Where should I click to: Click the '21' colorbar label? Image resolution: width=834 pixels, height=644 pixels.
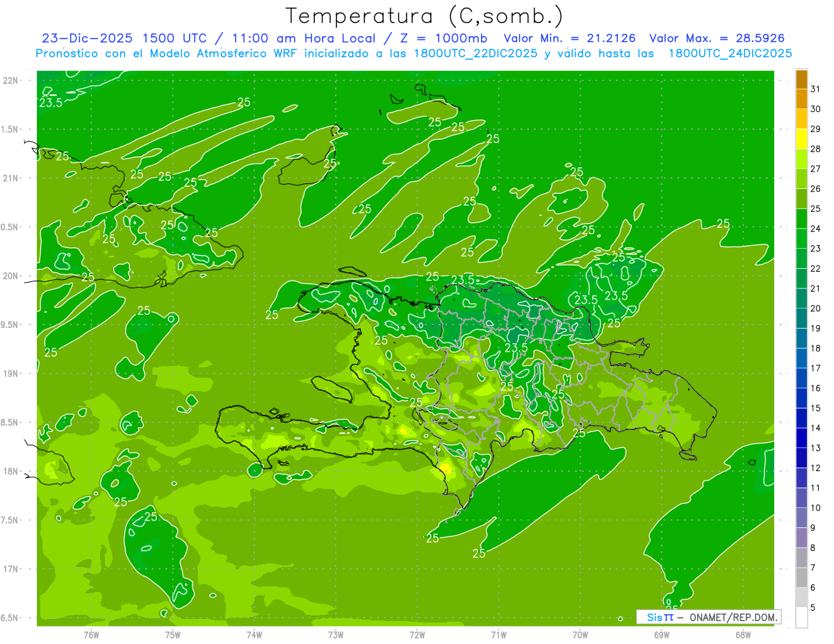click(816, 288)
